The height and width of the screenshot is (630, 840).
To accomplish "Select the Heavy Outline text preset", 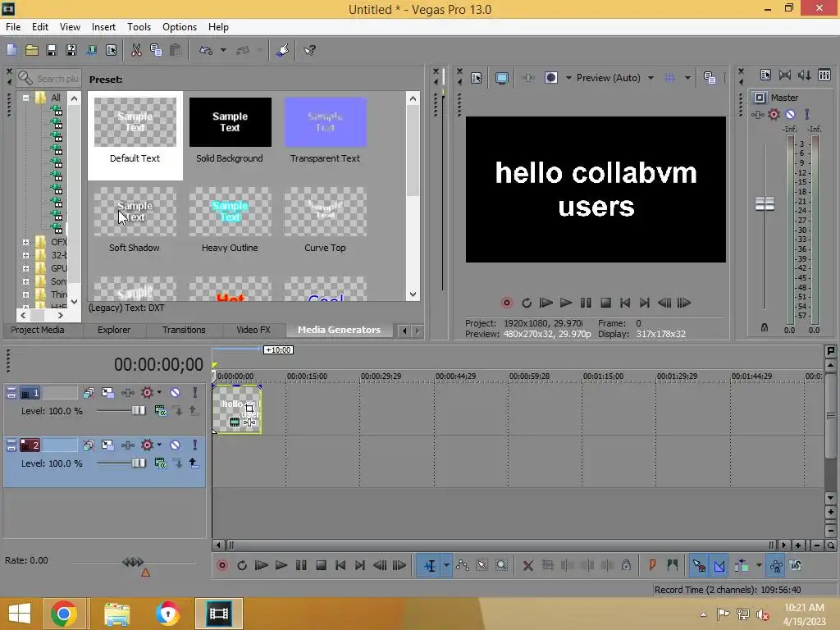I will coord(230,220).
